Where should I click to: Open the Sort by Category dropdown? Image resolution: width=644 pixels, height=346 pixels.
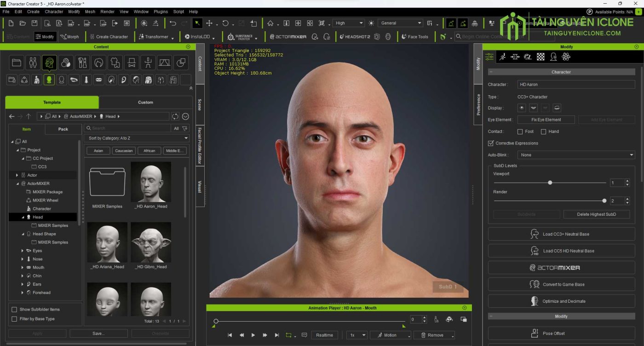[x=138, y=138]
